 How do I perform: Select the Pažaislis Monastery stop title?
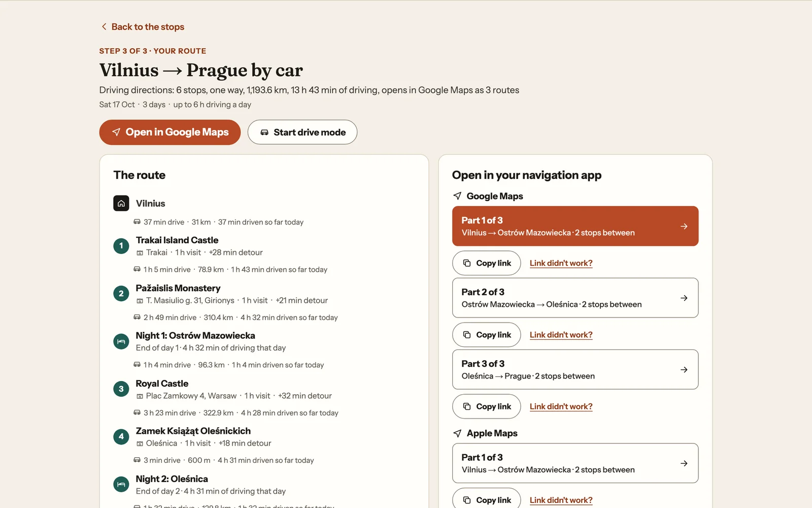tap(178, 288)
